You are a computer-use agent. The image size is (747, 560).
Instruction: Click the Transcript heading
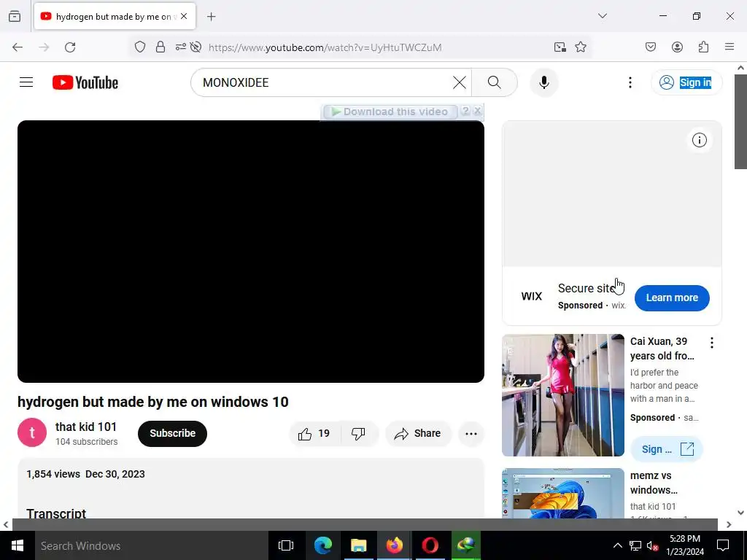pyautogui.click(x=56, y=513)
